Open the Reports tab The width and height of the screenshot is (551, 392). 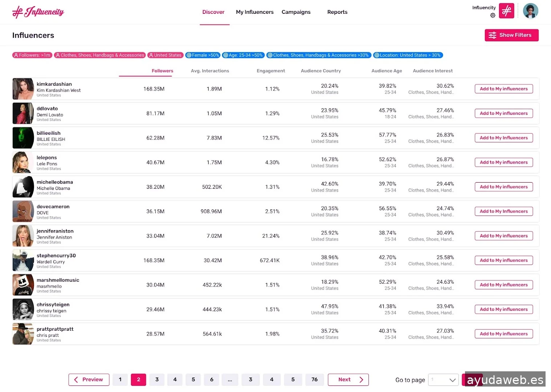337,12
